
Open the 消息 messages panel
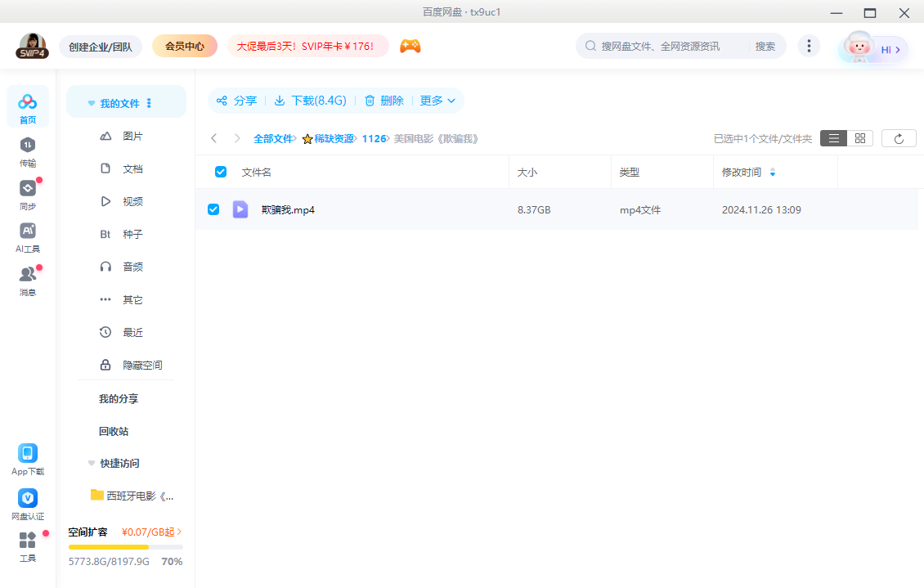(x=28, y=281)
